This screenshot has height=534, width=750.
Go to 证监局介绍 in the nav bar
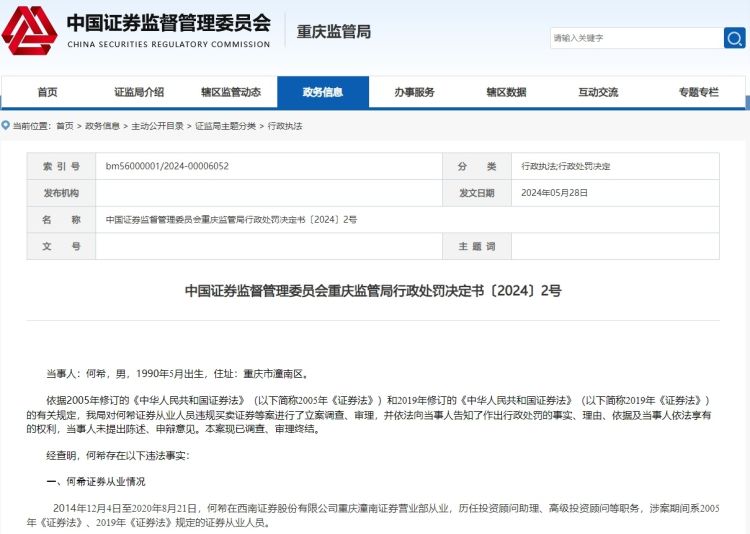pyautogui.click(x=139, y=92)
